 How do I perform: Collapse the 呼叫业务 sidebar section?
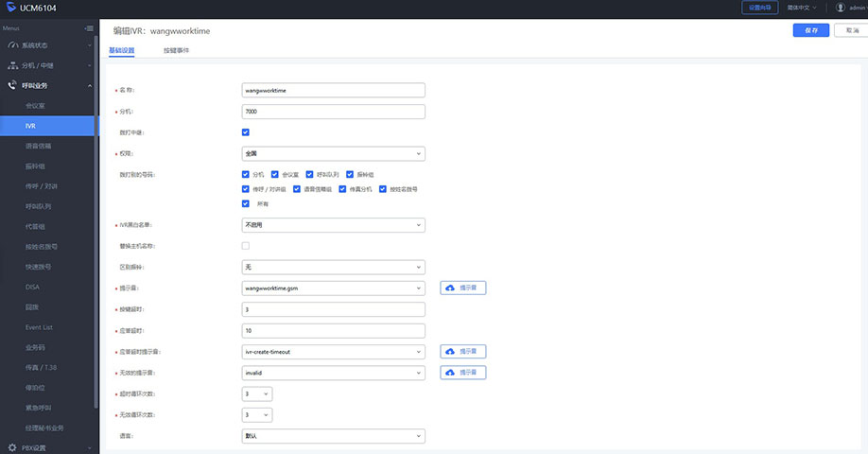49,85
